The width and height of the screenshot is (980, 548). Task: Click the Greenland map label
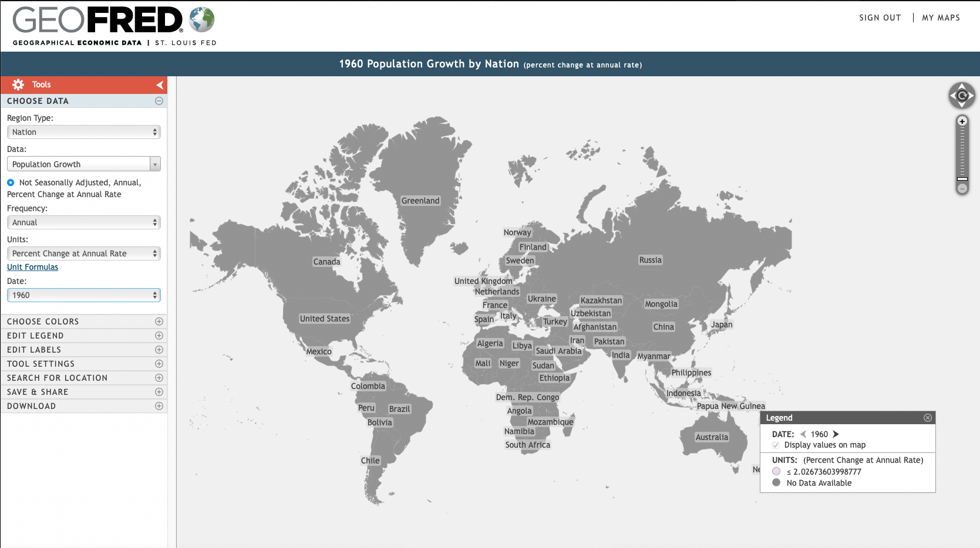coord(420,201)
